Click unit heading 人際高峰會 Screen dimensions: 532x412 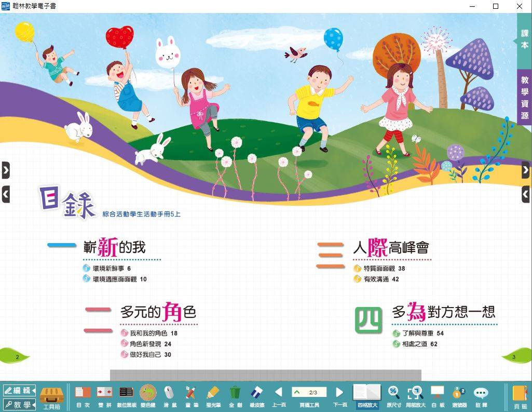pyautogui.click(x=391, y=247)
